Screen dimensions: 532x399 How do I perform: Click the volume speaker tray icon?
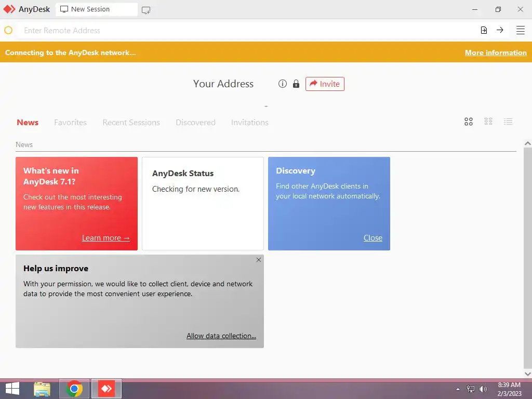click(x=483, y=389)
